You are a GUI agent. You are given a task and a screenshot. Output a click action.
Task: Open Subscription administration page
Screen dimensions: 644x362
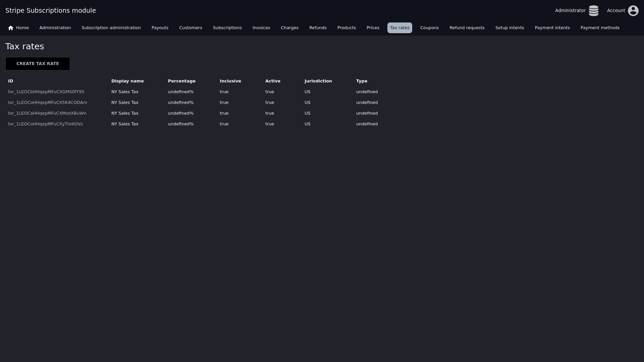click(111, 28)
